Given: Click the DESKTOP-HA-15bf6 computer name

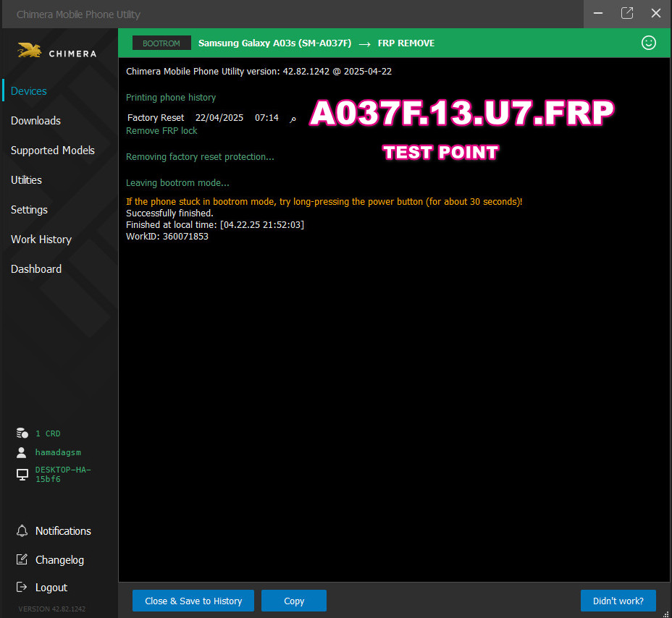Looking at the screenshot, I should [63, 474].
